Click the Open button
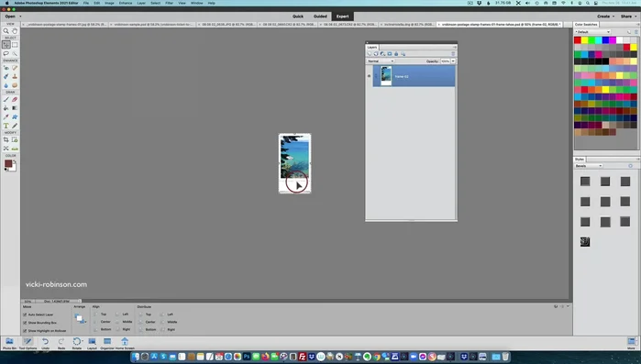 (10, 17)
